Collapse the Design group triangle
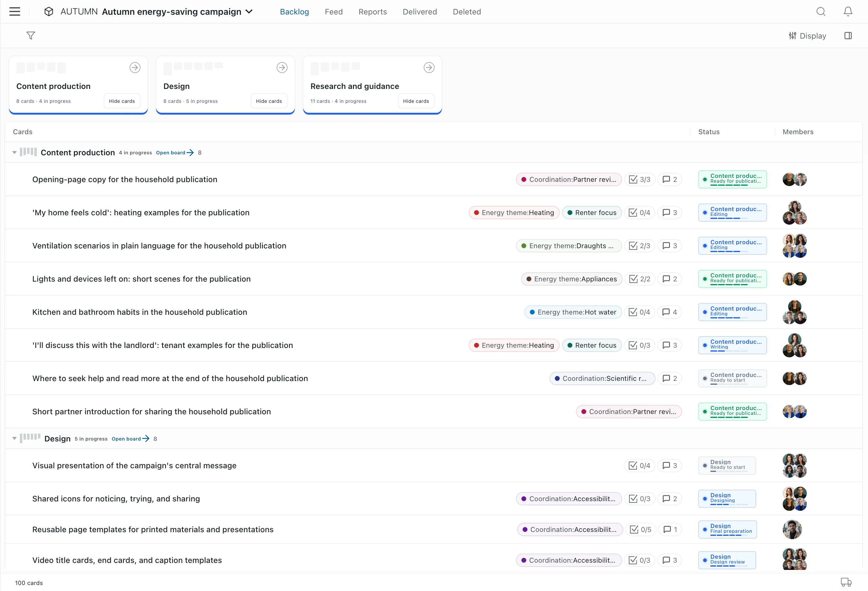Image resolution: width=868 pixels, height=591 pixels. pos(14,439)
